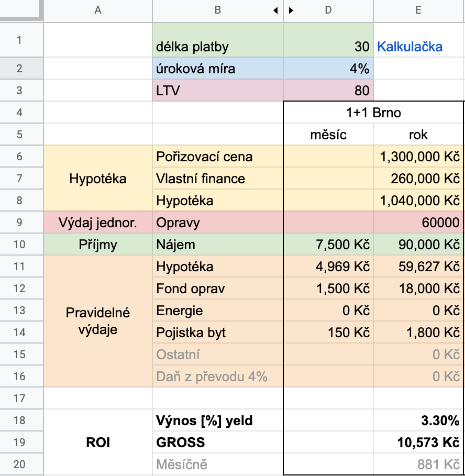Click Opravy value 60000 cell

tap(418, 223)
